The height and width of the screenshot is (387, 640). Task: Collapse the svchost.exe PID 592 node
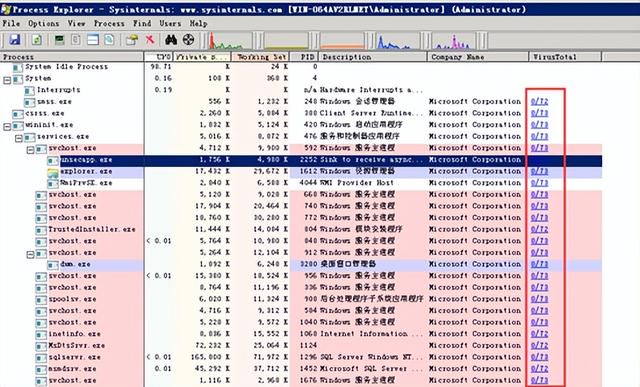click(x=30, y=150)
